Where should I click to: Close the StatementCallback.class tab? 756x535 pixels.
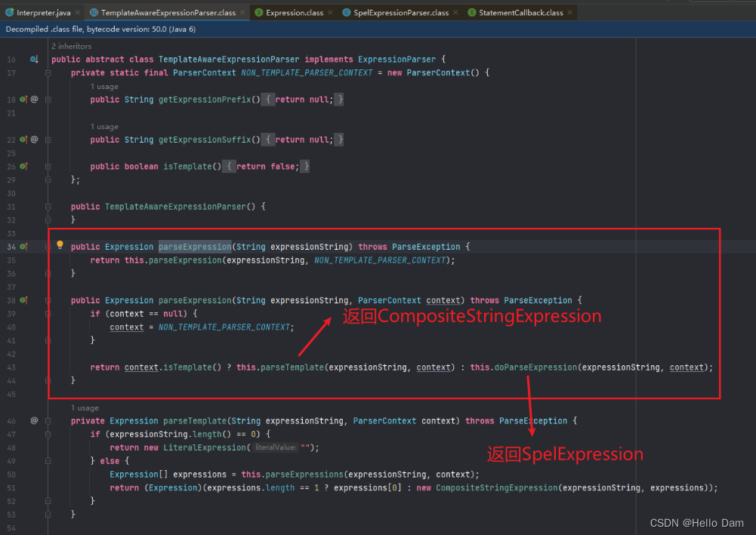point(570,13)
